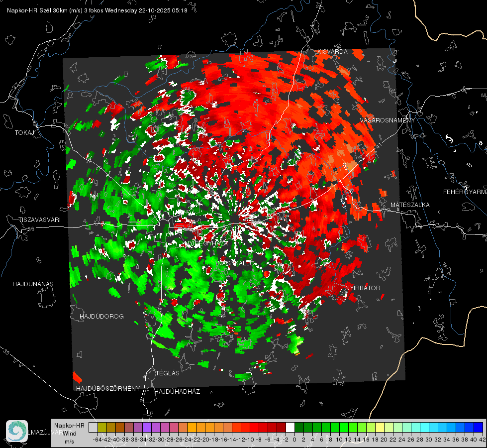
Task: Click the TISZAVASVÁRI town label
Action: coord(39,220)
